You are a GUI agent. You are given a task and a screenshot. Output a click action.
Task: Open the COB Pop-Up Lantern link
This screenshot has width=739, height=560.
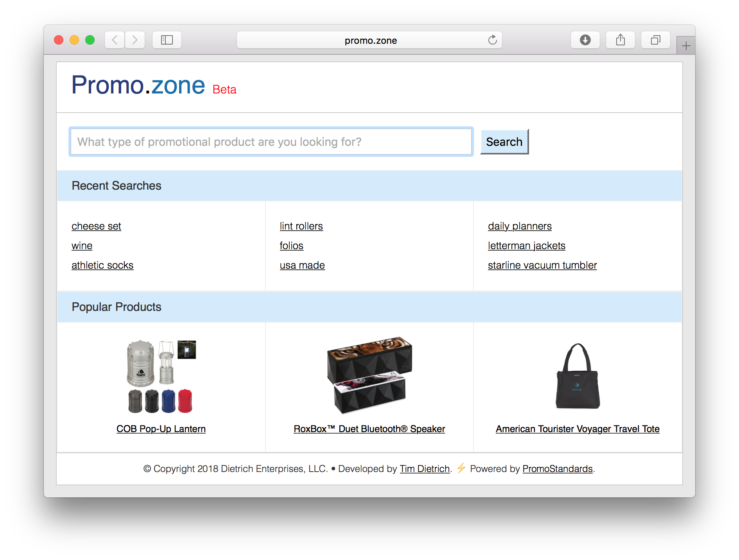pos(161,429)
